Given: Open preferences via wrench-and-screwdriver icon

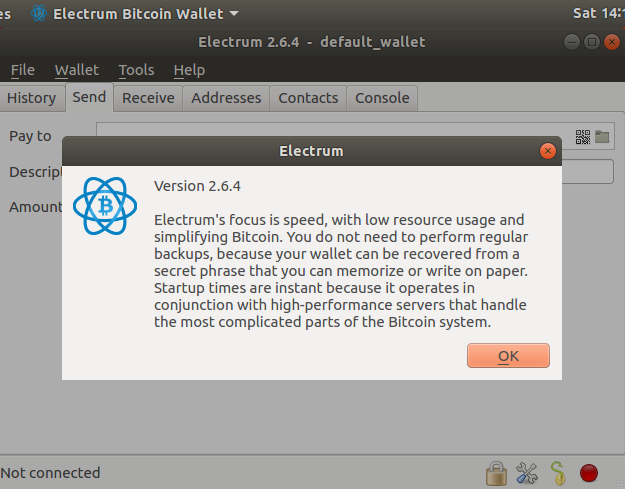Looking at the screenshot, I should [x=527, y=473].
